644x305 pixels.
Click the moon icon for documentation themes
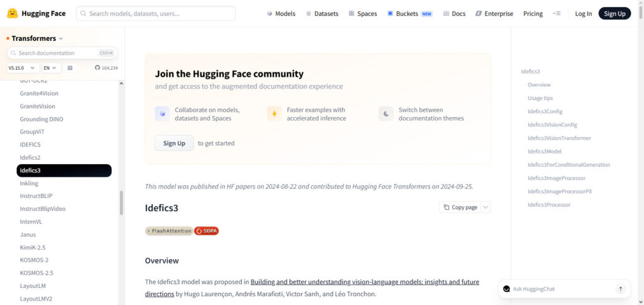(x=386, y=114)
